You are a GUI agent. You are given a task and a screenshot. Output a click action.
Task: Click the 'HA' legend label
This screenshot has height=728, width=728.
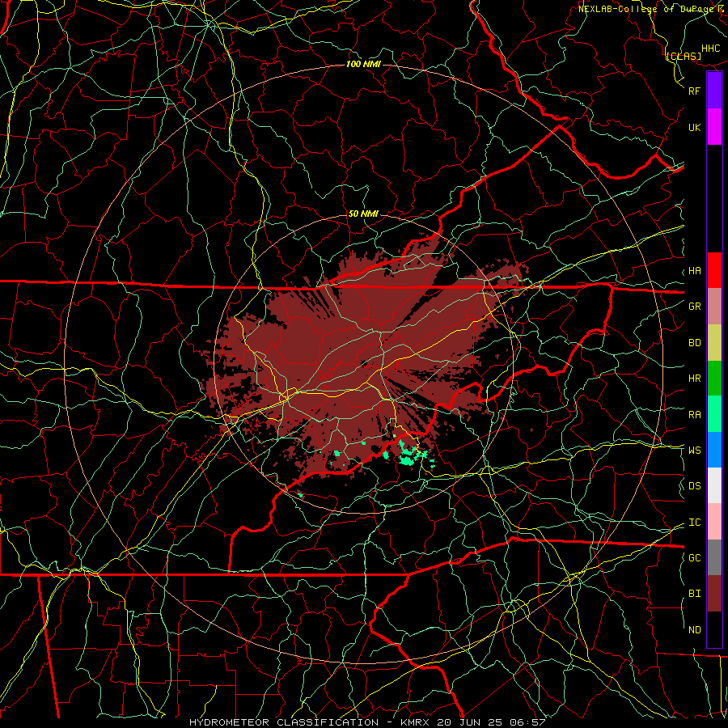point(694,271)
